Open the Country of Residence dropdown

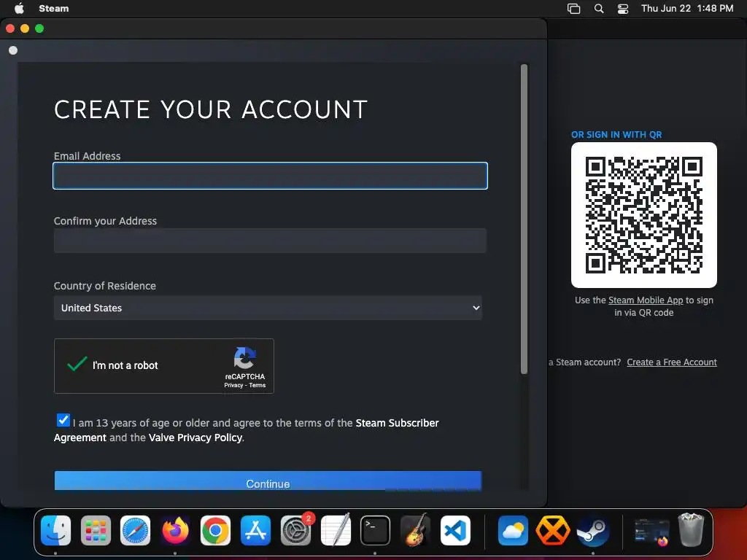click(x=268, y=308)
